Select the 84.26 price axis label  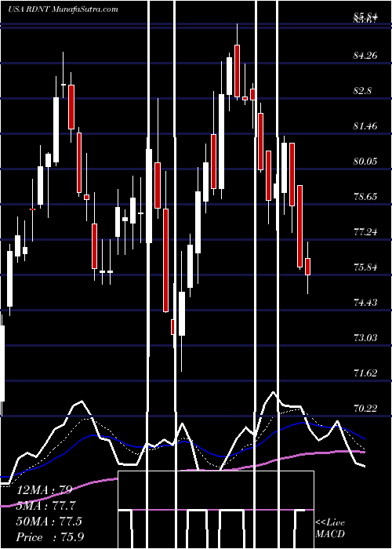tap(365, 56)
